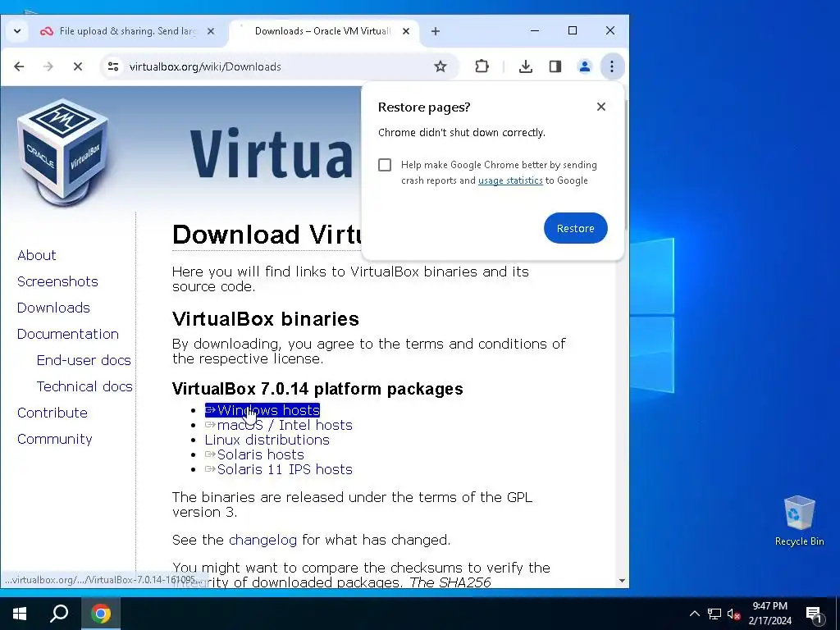The height and width of the screenshot is (630, 840).
Task: Download the Solaris hosts package
Action: click(254, 454)
